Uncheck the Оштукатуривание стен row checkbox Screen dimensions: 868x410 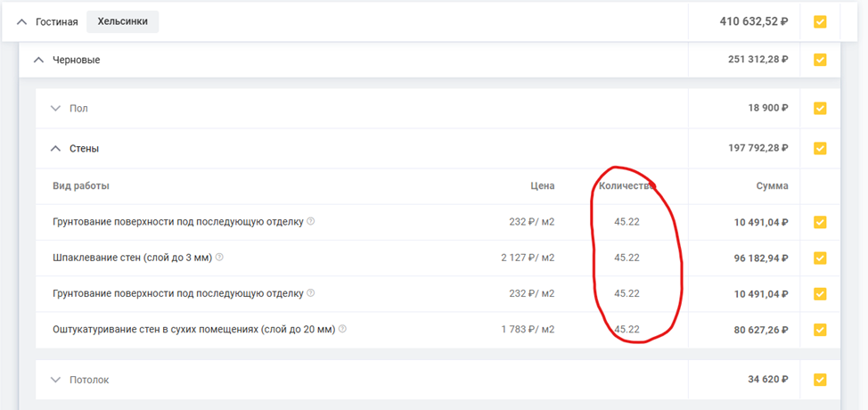coord(820,330)
